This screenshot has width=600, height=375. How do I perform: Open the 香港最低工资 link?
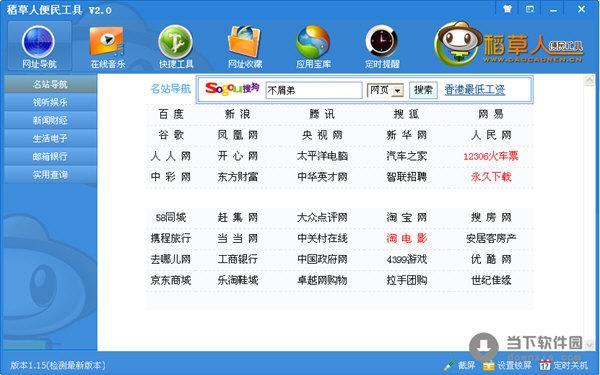[x=474, y=90]
